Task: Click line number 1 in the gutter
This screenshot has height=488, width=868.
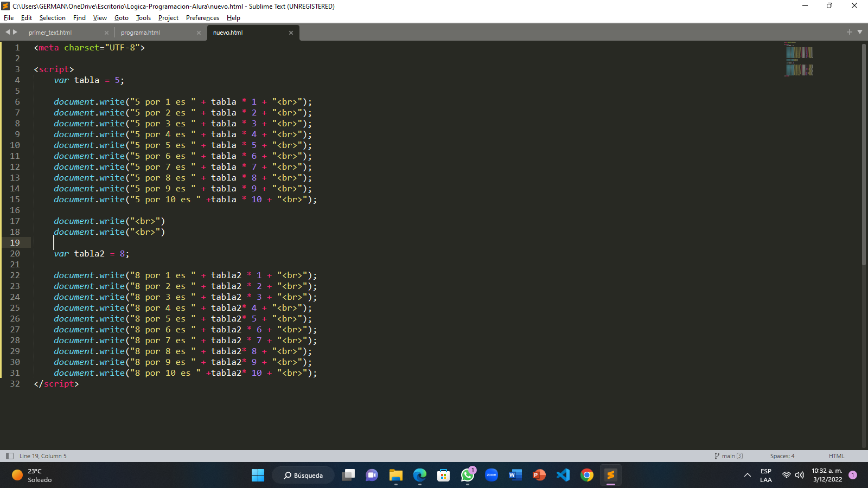Action: point(17,48)
